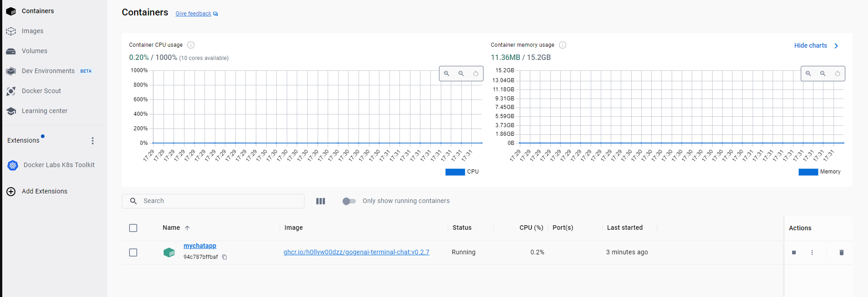Click the BETA badge on Dev Environments
Viewport: 868px width, 297px height.
86,71
